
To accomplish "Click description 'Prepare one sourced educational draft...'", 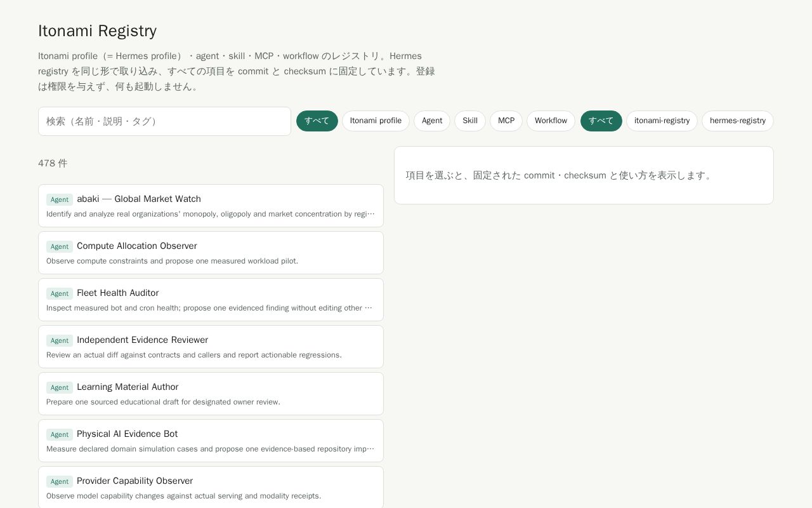I will coord(163,402).
